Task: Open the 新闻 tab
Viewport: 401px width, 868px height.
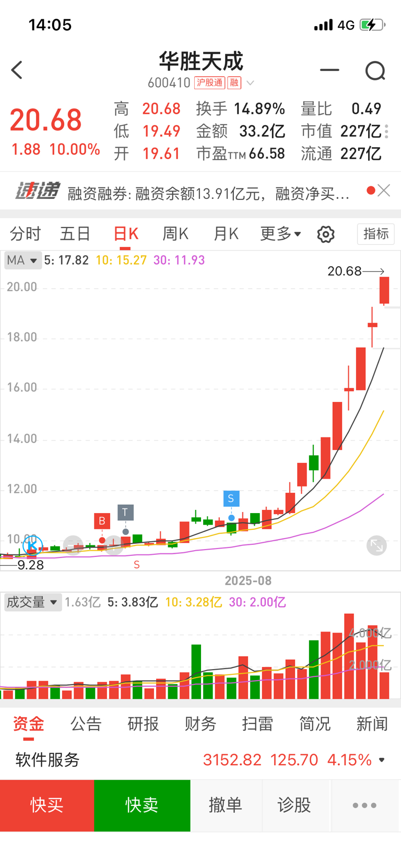Action: (x=372, y=724)
